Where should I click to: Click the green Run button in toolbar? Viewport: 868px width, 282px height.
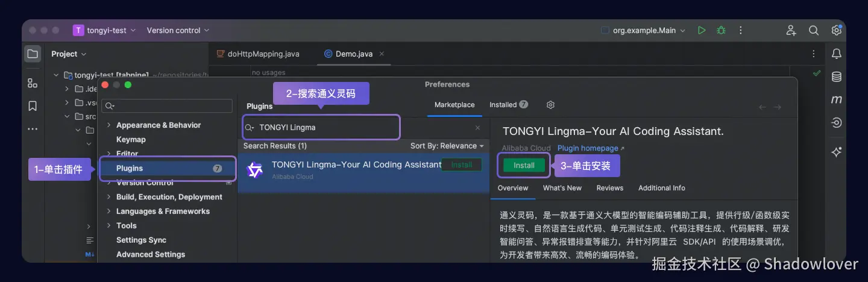click(x=701, y=30)
